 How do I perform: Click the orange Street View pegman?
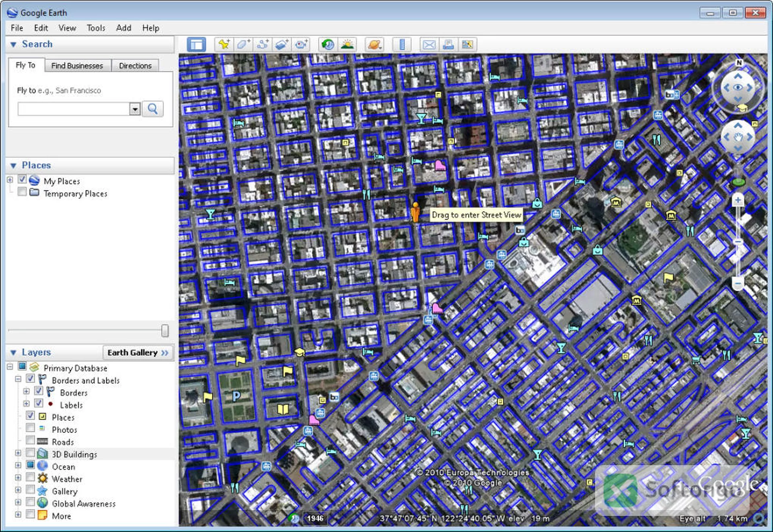(x=415, y=212)
